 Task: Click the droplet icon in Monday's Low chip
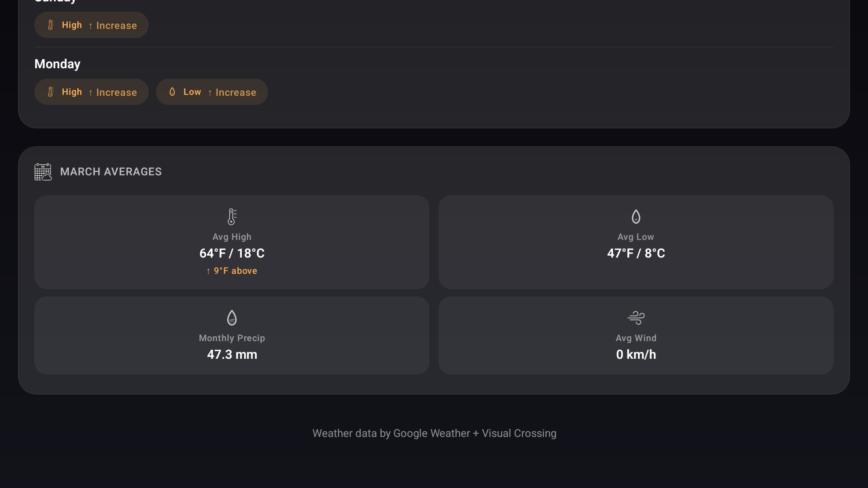172,92
